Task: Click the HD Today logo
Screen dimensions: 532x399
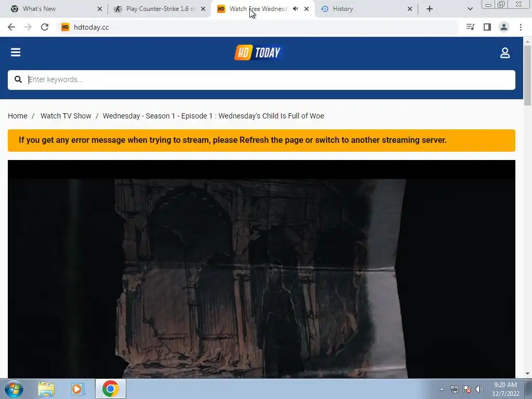Action: tap(259, 52)
